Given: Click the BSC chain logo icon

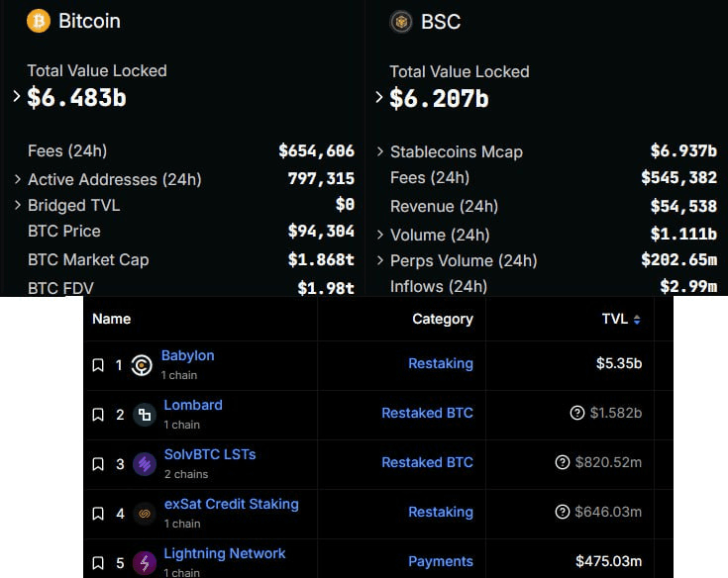Looking at the screenshot, I should tap(401, 22).
